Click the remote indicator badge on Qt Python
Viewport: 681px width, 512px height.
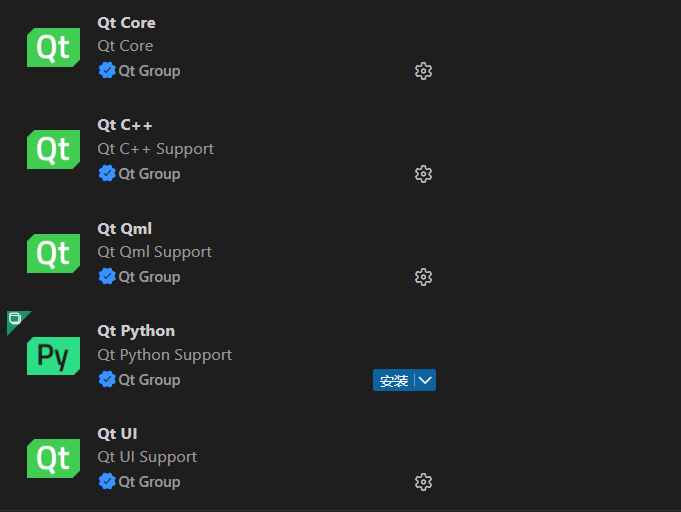[15, 319]
